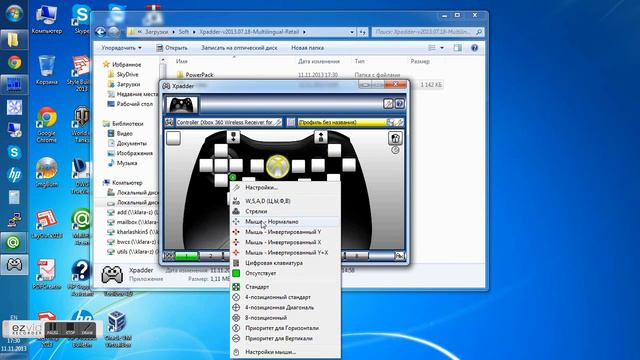Image resolution: width=640 pixels, height=360 pixels.
Task: Choose 4-позиционный стандарт menu item
Action: (x=285, y=297)
